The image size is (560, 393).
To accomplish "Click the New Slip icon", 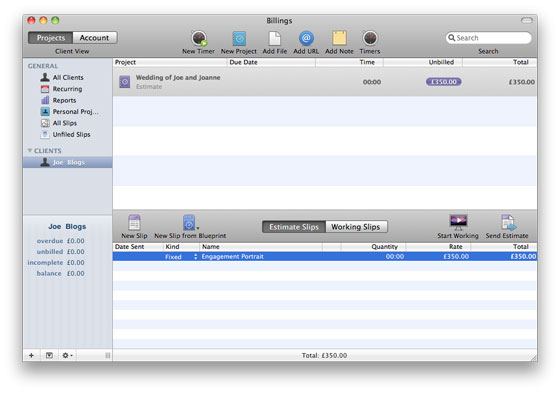I will click(134, 223).
